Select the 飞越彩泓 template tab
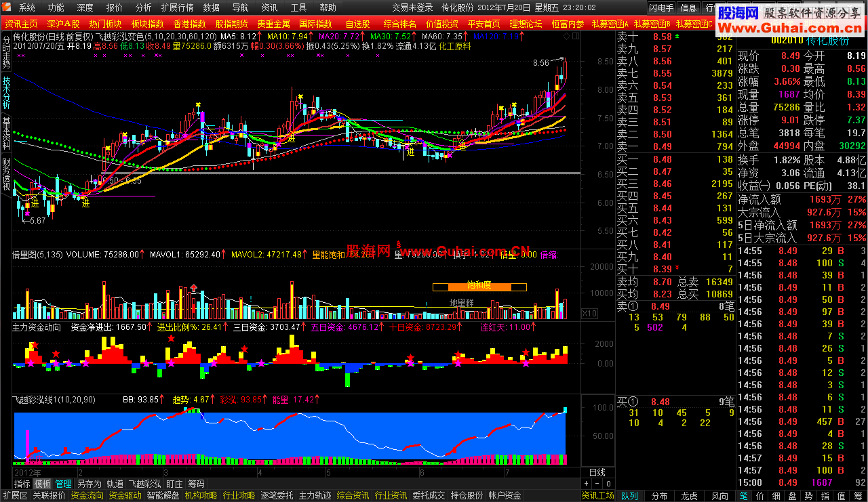The image size is (868, 502). pyautogui.click(x=144, y=484)
